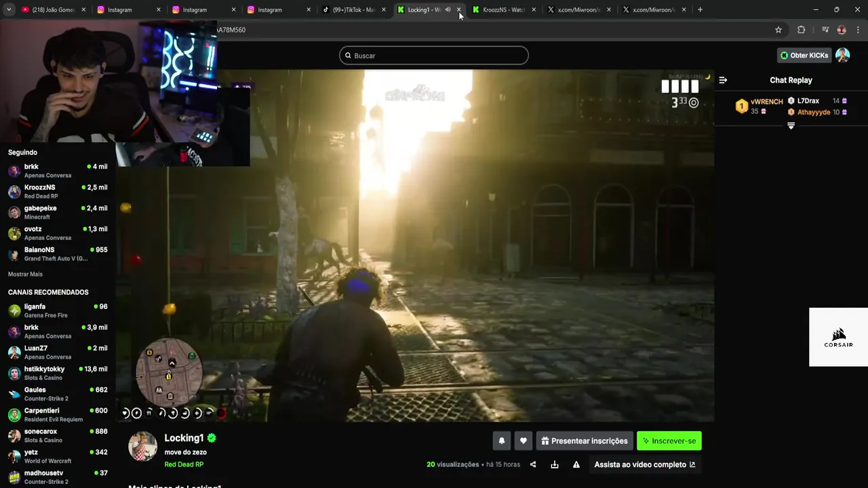Viewport: 868px width, 488px height.
Task: Open the Chrome profile avatar
Action: (842, 30)
